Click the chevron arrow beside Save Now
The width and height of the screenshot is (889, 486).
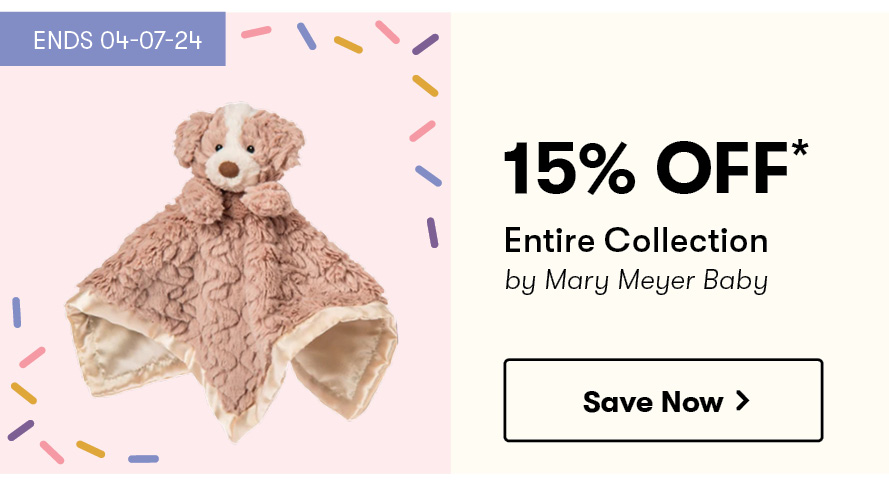[742, 401]
